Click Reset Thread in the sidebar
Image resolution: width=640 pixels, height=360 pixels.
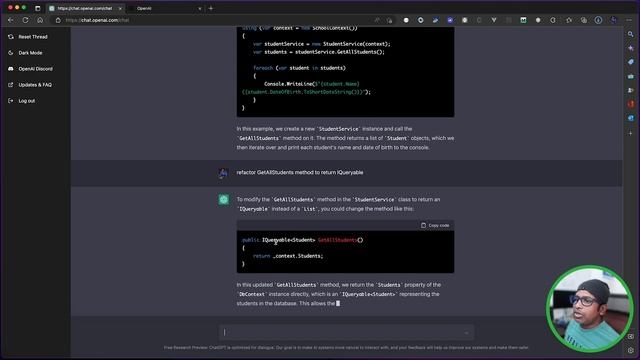(28, 37)
